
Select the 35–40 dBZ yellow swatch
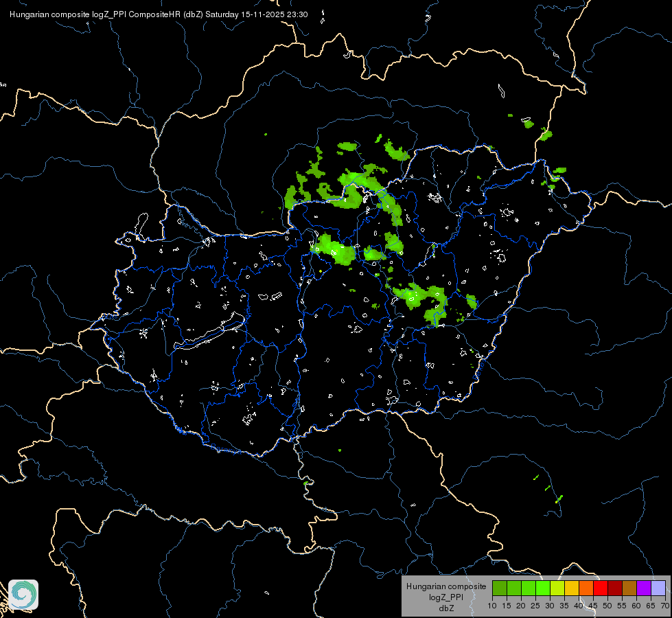(x=572, y=588)
